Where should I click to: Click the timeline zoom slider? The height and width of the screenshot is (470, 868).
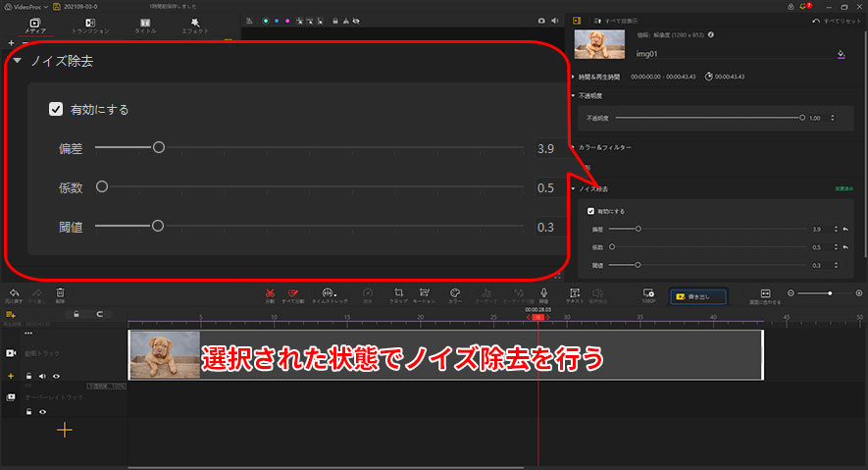coord(825,293)
